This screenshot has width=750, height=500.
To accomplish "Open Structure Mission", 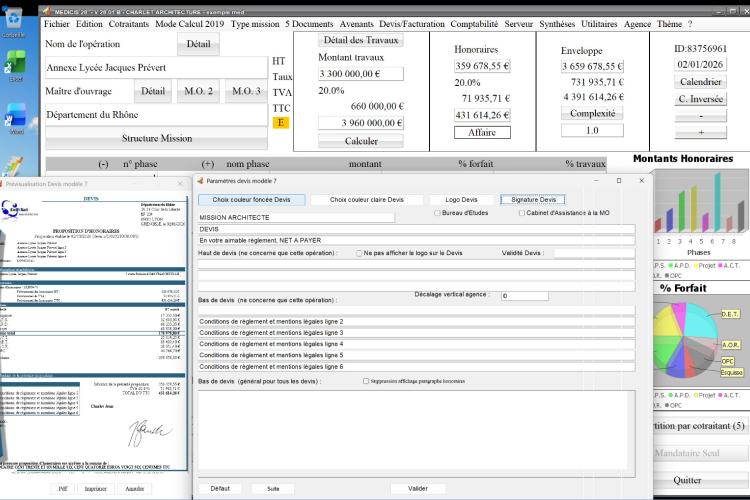I will point(156,138).
